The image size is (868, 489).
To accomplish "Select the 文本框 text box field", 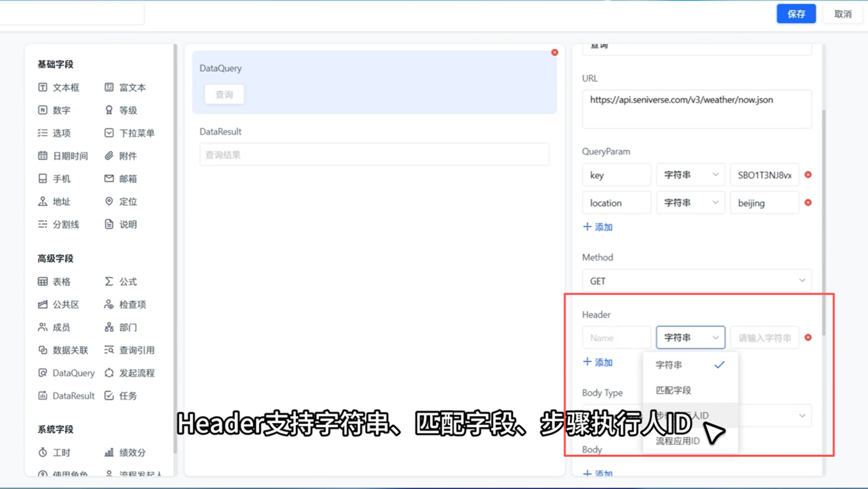I will tap(59, 88).
